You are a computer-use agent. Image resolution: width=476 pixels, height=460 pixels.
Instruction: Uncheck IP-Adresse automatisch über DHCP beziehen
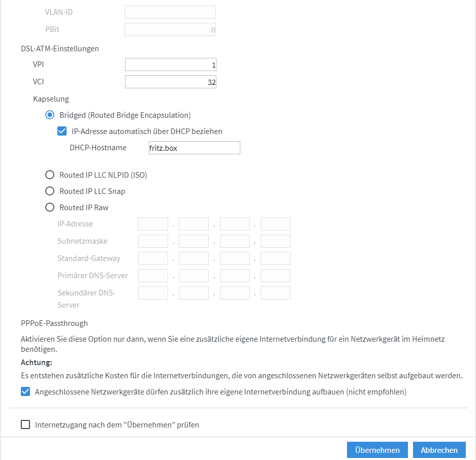tap(62, 131)
